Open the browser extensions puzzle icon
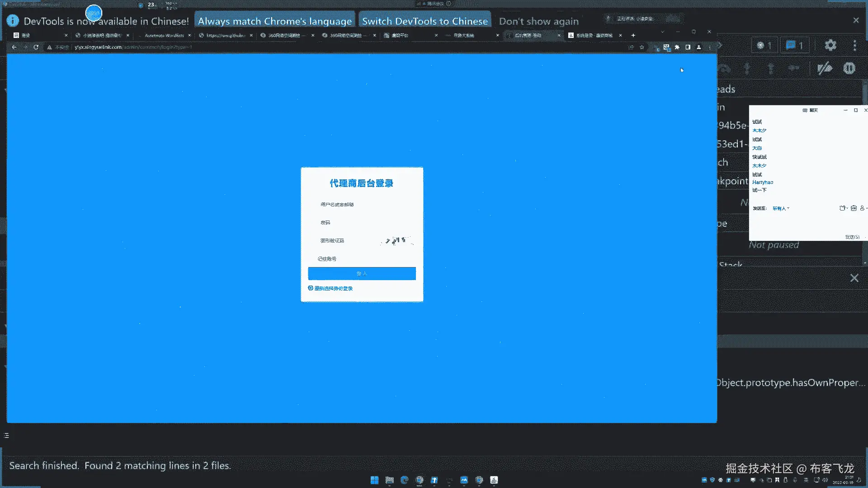Viewport: 868px width, 488px height. coord(677,47)
